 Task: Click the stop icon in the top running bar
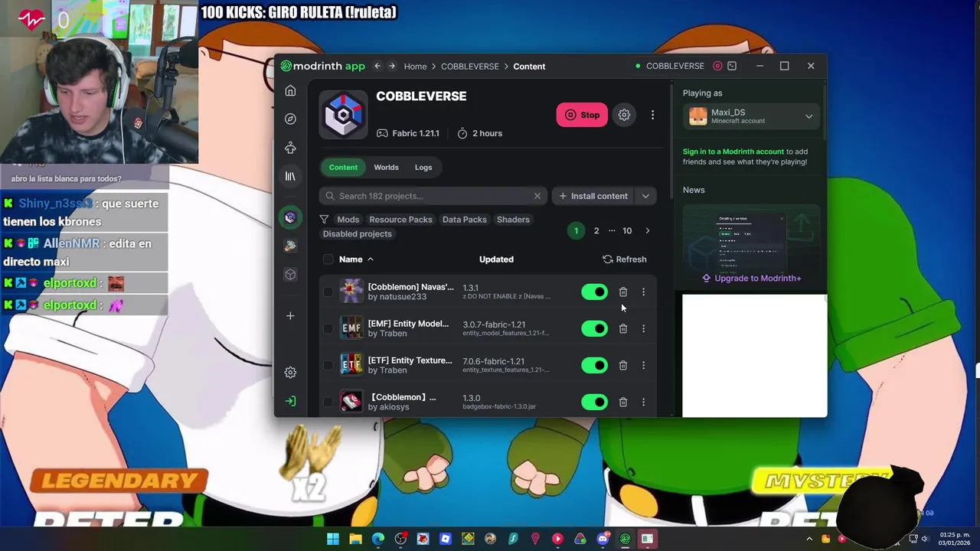point(717,66)
